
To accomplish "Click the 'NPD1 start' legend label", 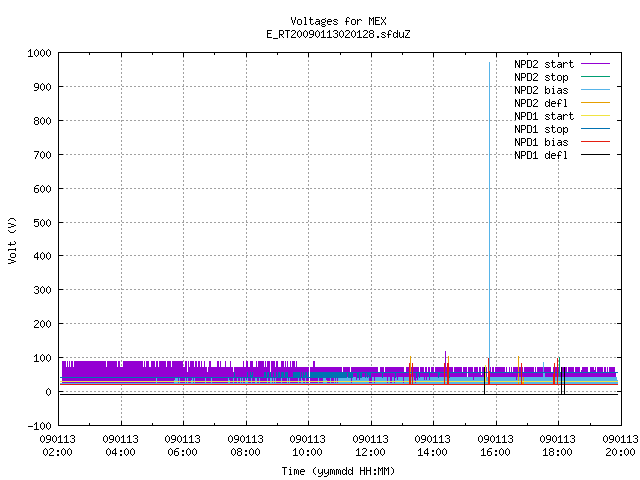I will click(544, 116).
